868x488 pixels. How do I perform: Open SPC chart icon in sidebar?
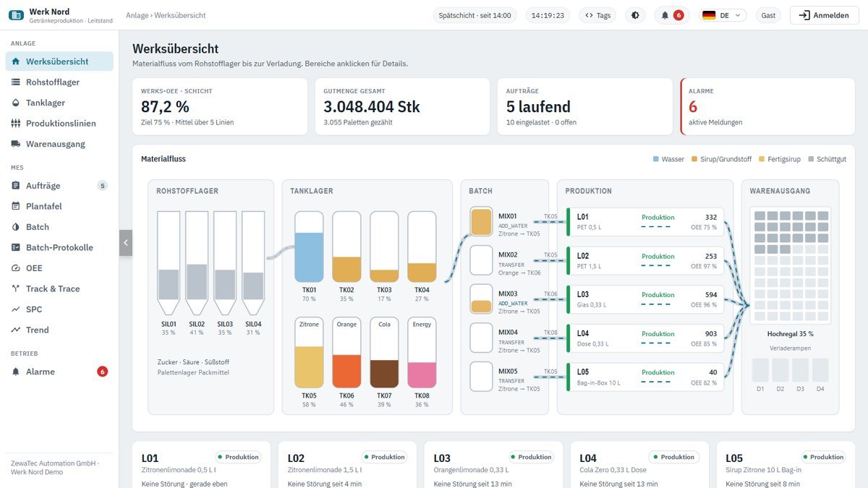pyautogui.click(x=16, y=309)
